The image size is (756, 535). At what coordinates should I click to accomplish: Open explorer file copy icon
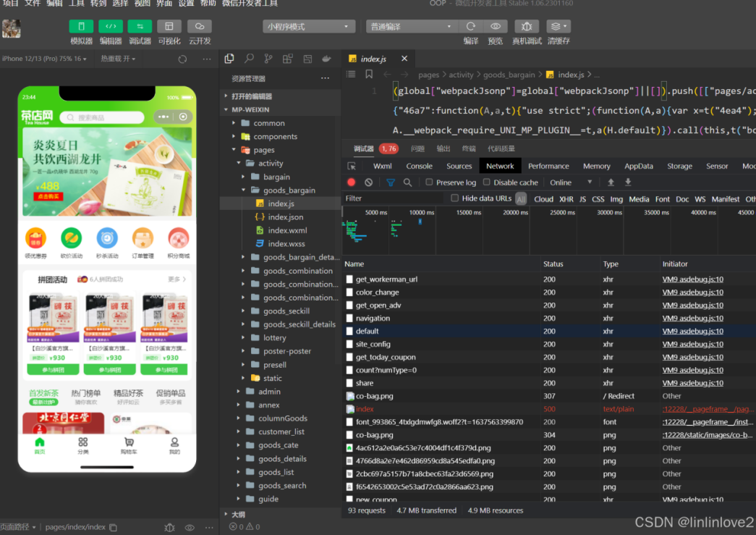click(x=229, y=59)
